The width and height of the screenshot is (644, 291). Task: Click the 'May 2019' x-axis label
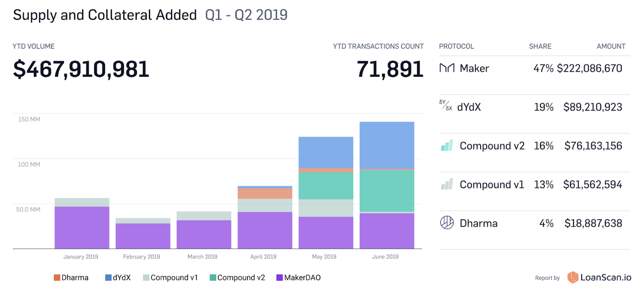[x=324, y=257]
